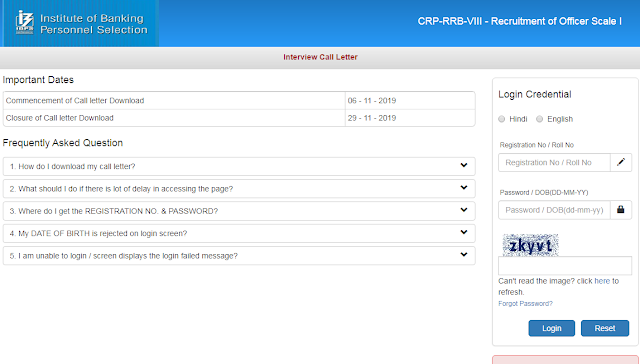Click the 29 - 11 - 2019 closure date cell
The width and height of the screenshot is (640, 364).
pyautogui.click(x=410, y=118)
